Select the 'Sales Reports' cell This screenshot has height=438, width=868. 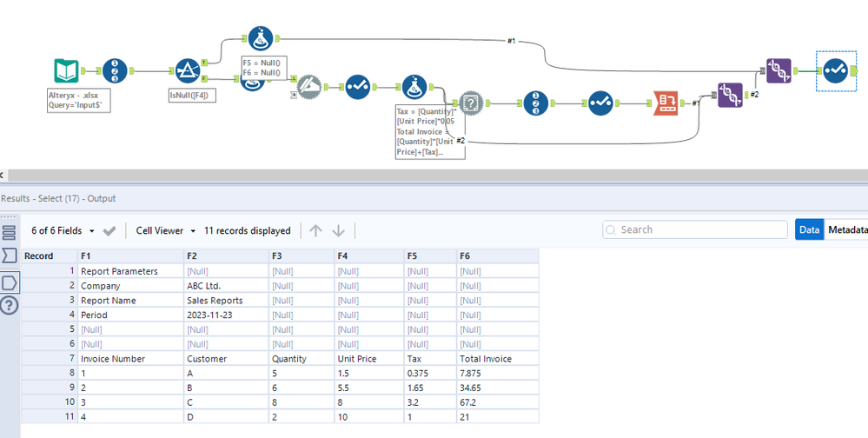click(227, 300)
